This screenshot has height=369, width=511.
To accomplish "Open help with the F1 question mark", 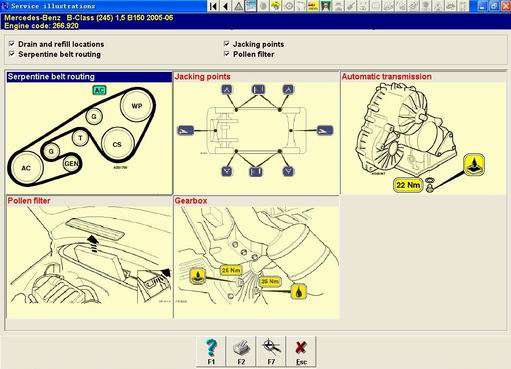I will (x=211, y=351).
